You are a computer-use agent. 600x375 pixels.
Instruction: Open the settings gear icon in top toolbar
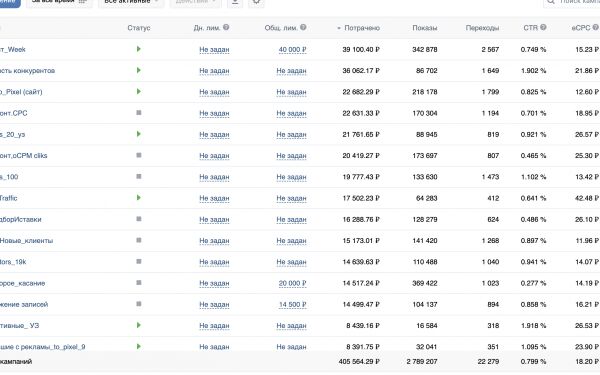(x=256, y=2)
